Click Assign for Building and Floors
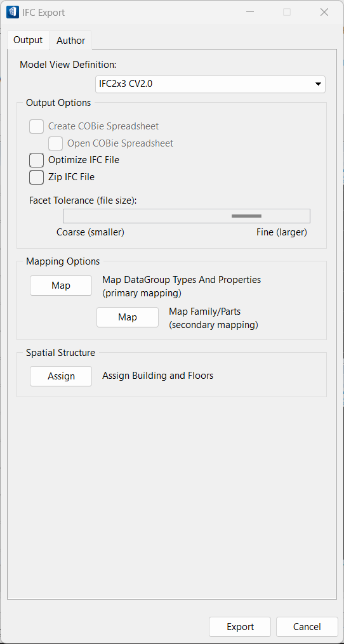 pyautogui.click(x=61, y=376)
